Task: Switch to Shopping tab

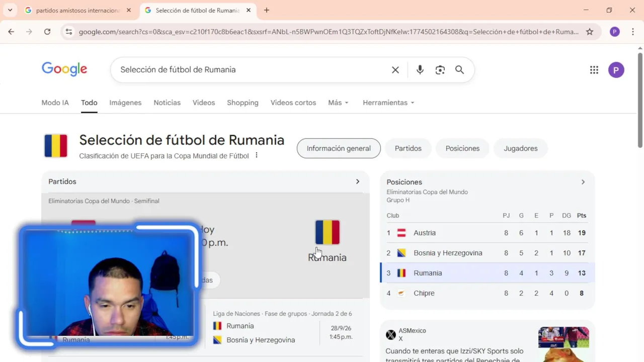Action: [x=243, y=103]
